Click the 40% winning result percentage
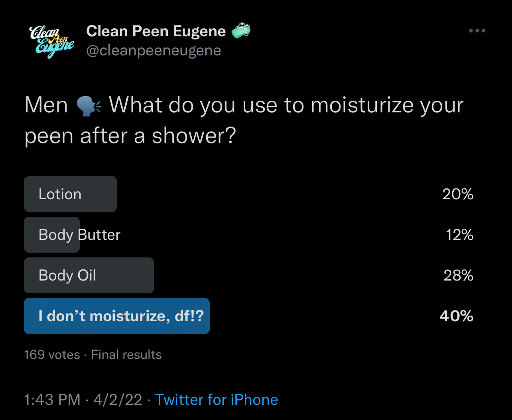Screen dimensions: 512x420 (457, 316)
